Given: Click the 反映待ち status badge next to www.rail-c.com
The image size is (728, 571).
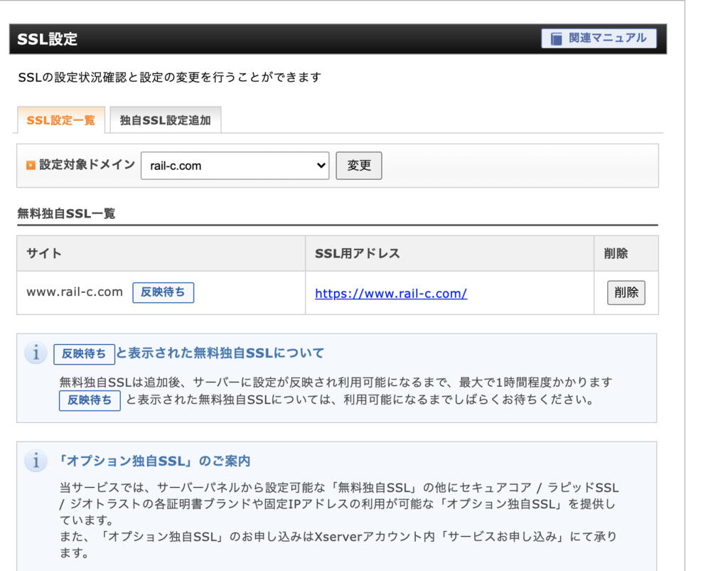Looking at the screenshot, I should pyautogui.click(x=163, y=292).
